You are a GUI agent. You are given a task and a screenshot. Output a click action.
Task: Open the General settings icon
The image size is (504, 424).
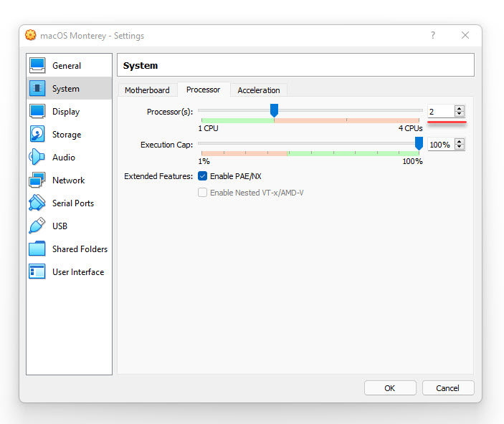coord(37,65)
